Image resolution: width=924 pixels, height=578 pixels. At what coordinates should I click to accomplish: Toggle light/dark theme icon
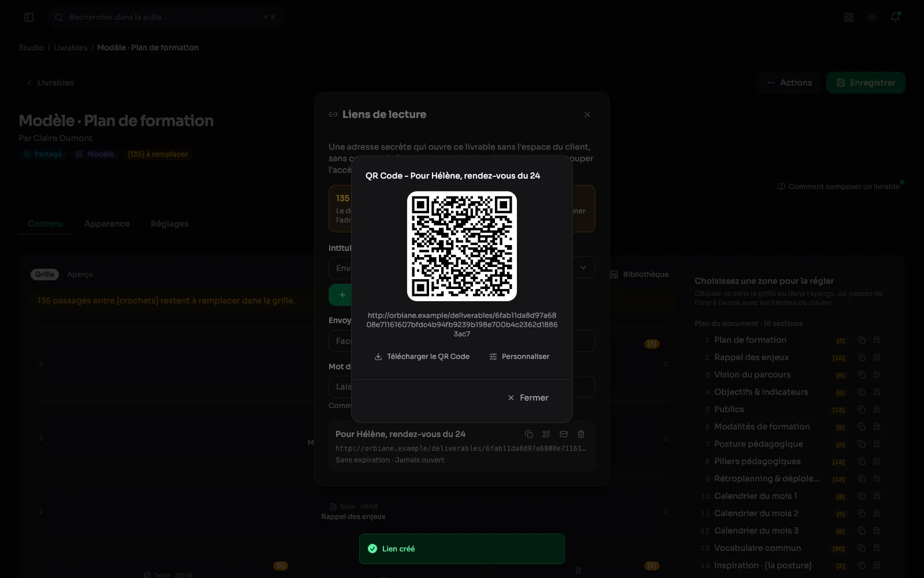(x=872, y=17)
